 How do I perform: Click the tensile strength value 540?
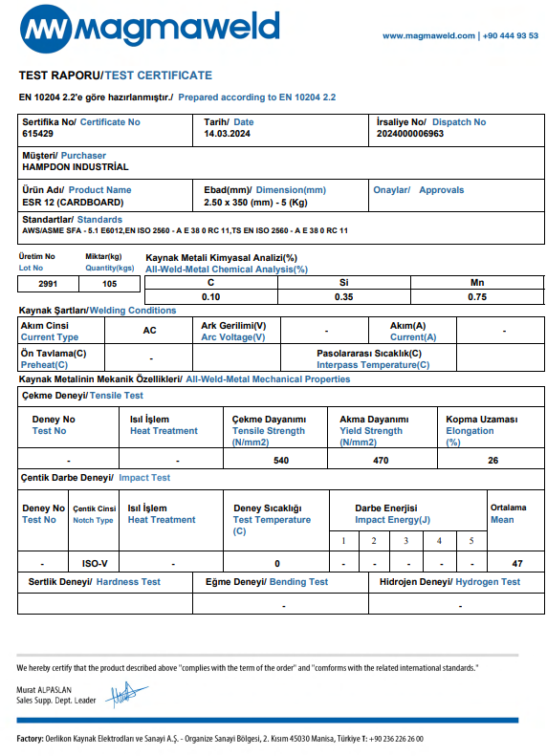click(281, 461)
